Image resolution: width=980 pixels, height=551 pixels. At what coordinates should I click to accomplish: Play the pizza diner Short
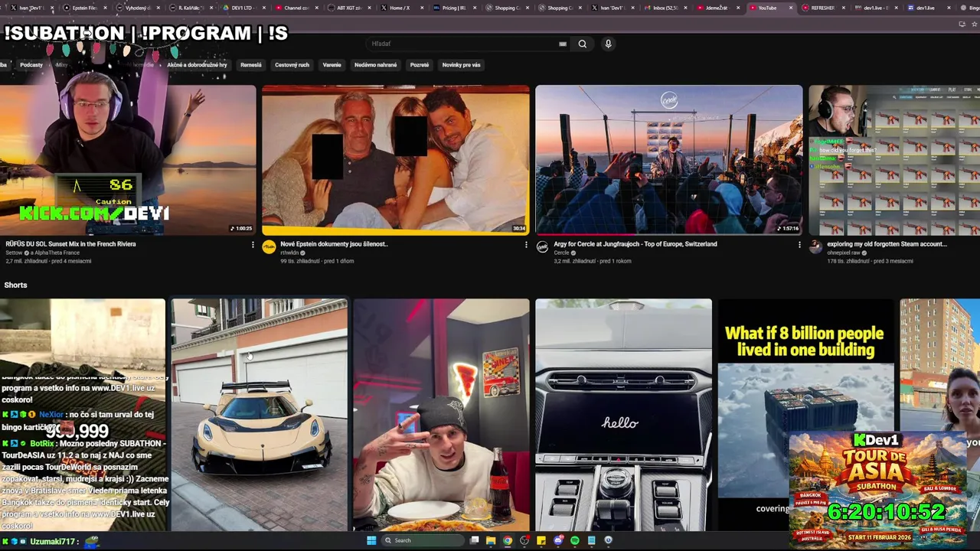(441, 415)
